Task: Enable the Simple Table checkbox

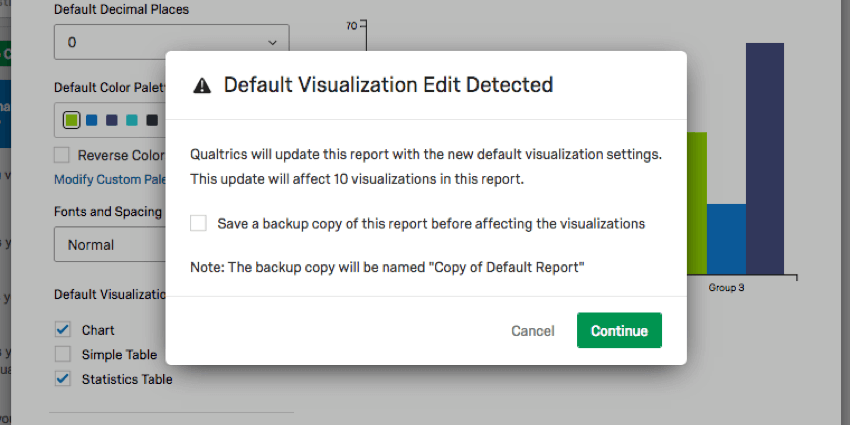Action: pyautogui.click(x=63, y=354)
